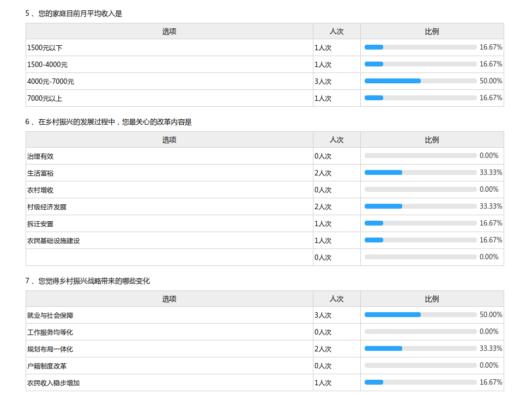Click question 7 title about 乡村振兴战略变化

click(x=87, y=281)
